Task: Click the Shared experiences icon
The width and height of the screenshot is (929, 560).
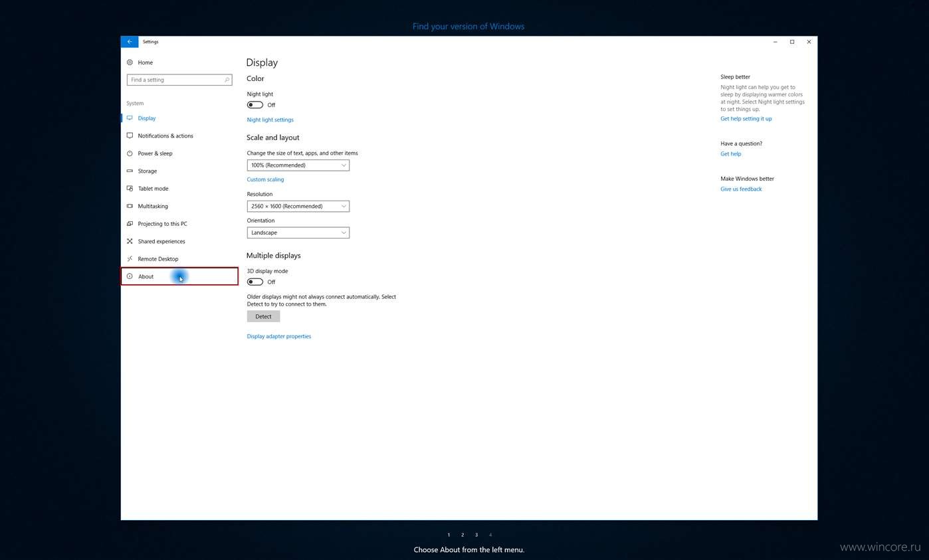Action: (130, 241)
